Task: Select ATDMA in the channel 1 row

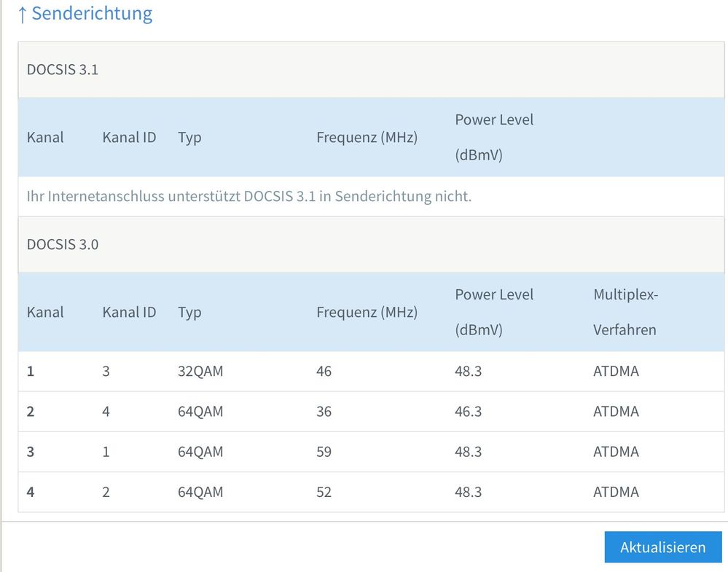Action: click(616, 372)
